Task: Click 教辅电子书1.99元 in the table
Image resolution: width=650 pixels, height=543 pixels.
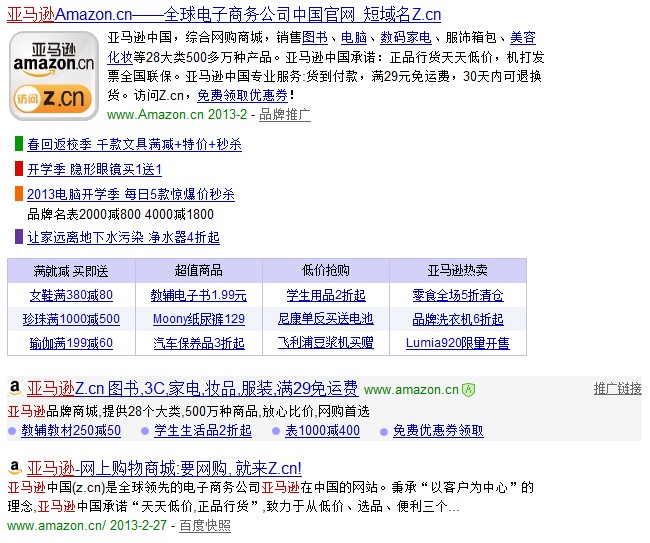Action: [198, 295]
